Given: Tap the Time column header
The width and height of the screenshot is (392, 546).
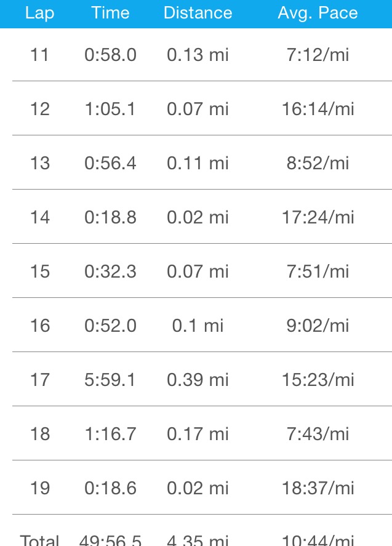Looking at the screenshot, I should pyautogui.click(x=110, y=13).
